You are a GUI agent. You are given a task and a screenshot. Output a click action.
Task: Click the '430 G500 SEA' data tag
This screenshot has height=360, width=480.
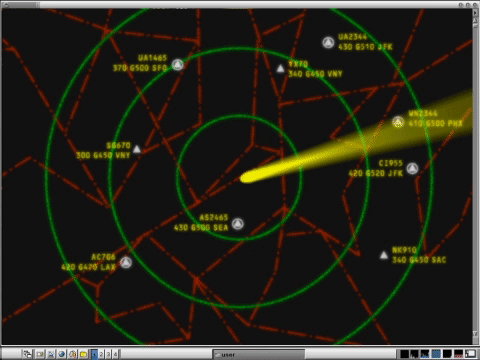(201, 228)
